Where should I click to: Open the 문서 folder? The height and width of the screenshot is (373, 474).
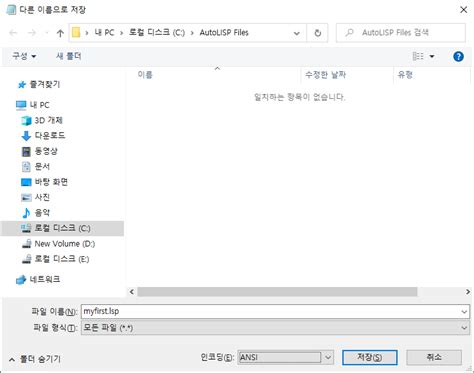coord(42,166)
